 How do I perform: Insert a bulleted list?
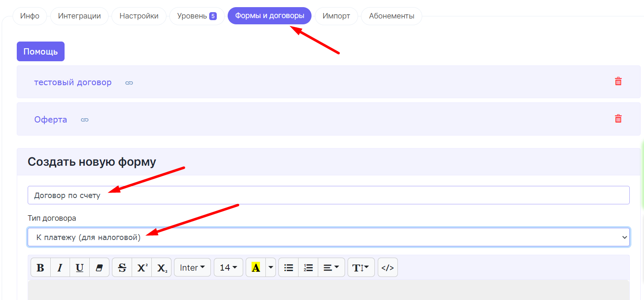point(288,267)
